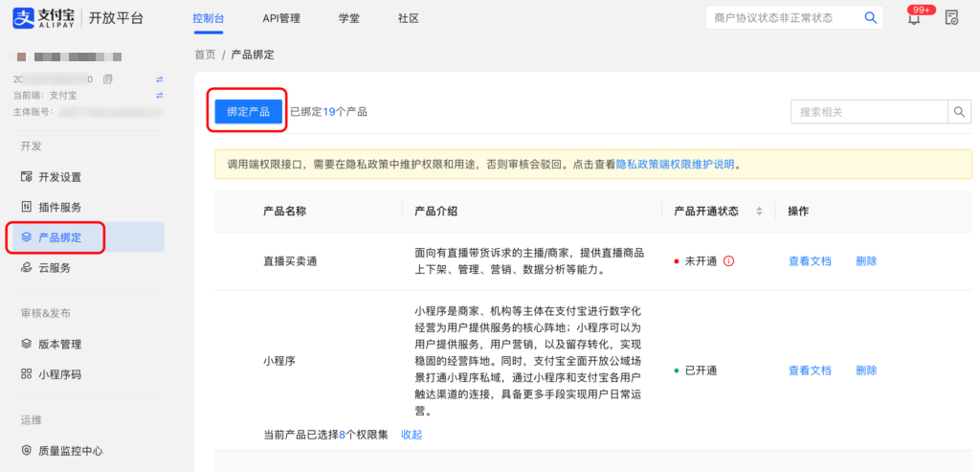The height and width of the screenshot is (472, 980).
Task: Focus the 搜索相关 search input field
Action: pyautogui.click(x=869, y=112)
